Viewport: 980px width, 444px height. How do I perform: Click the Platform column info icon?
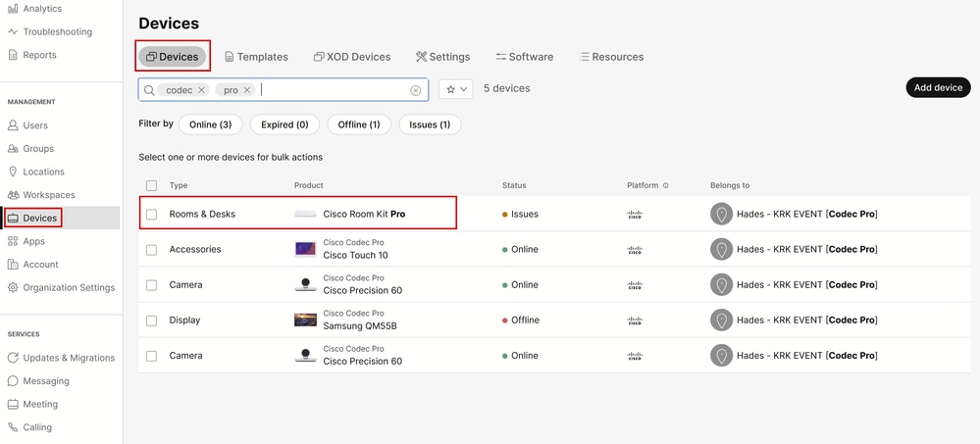click(666, 185)
